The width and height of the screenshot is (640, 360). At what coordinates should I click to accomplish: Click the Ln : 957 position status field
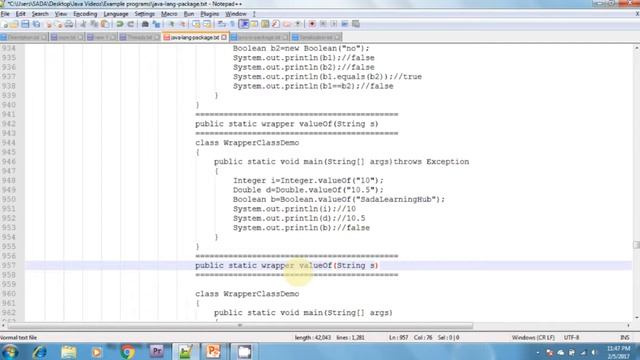click(x=398, y=338)
